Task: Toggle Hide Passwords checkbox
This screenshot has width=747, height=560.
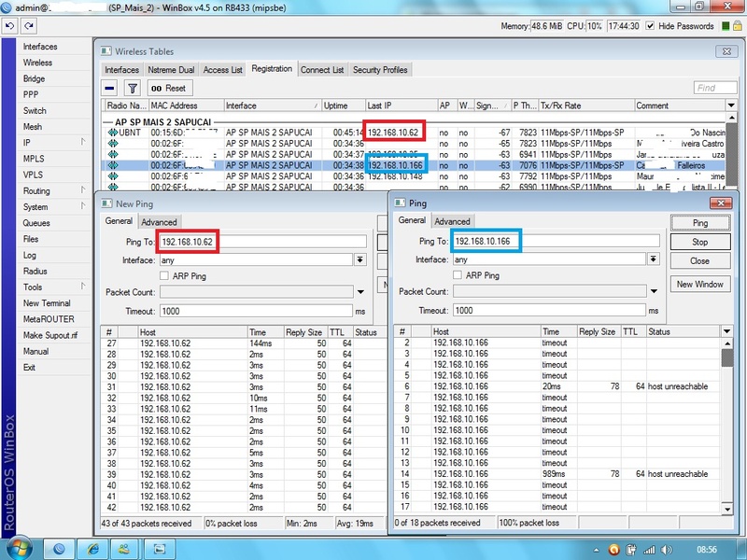Action: pyautogui.click(x=650, y=26)
